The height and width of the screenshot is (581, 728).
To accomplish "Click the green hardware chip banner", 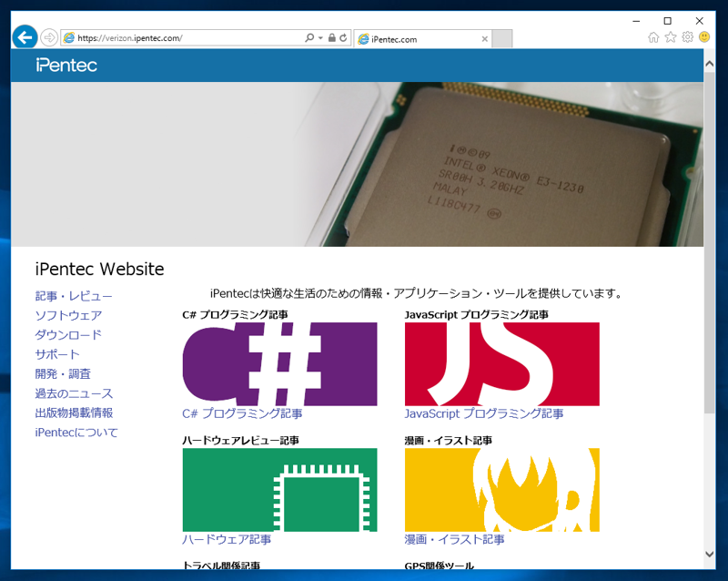I will click(279, 490).
